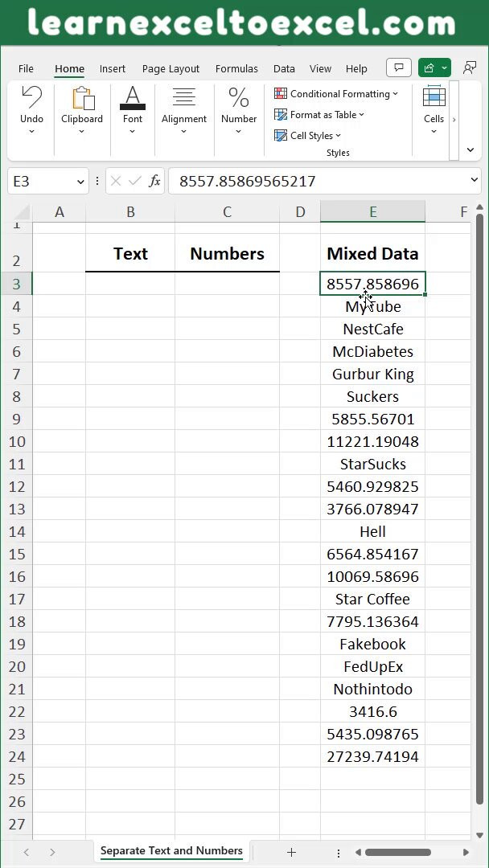The image size is (489, 868).
Task: Select row 3 header
Action: click(x=16, y=284)
